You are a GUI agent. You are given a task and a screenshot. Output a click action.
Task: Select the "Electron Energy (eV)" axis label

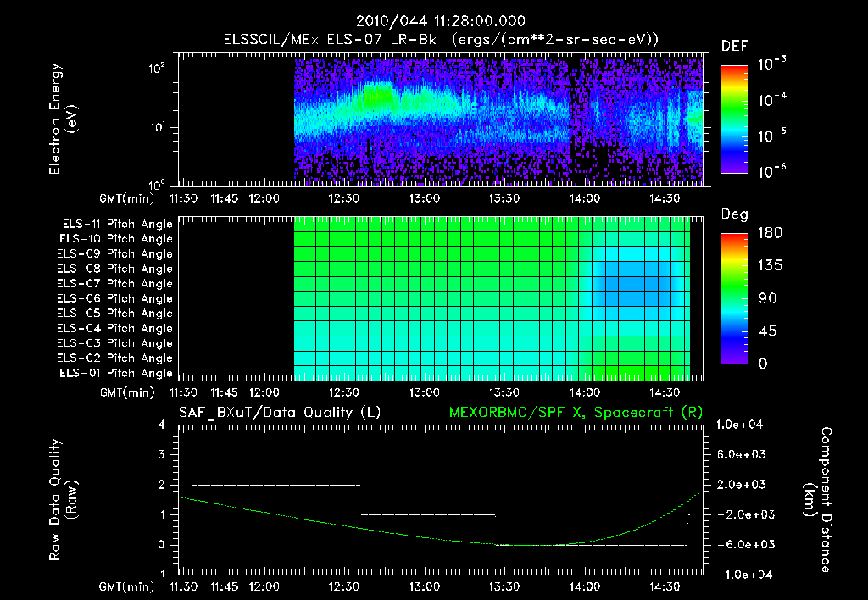[x=63, y=119]
